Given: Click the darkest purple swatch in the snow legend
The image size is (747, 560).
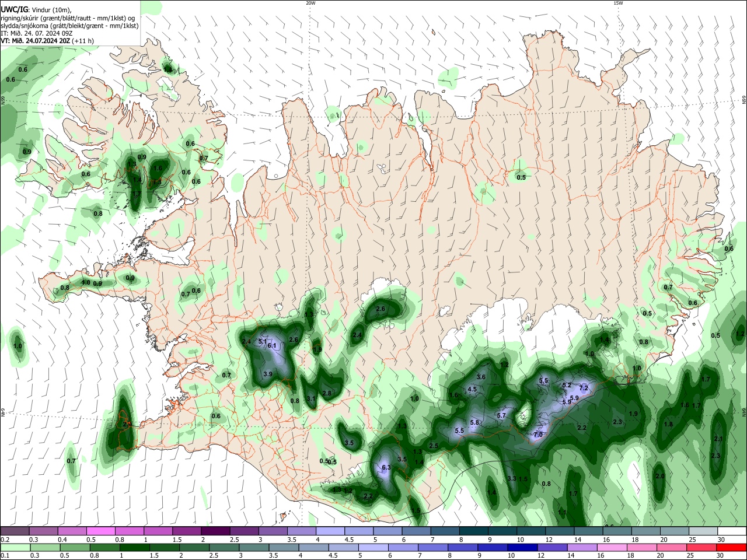Looking at the screenshot, I should point(215,531).
